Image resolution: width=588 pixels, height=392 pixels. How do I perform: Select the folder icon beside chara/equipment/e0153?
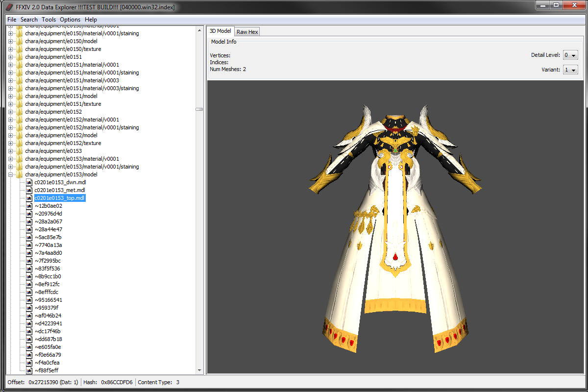(20, 151)
